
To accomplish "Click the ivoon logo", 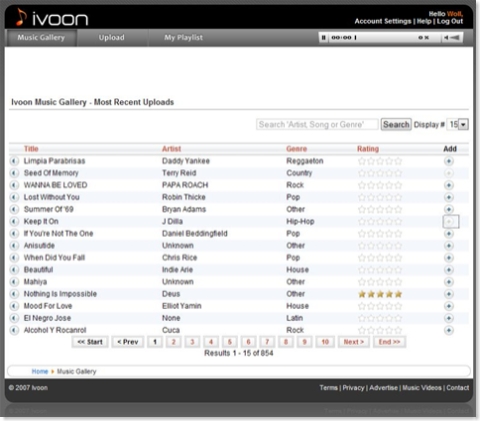I will (52, 17).
